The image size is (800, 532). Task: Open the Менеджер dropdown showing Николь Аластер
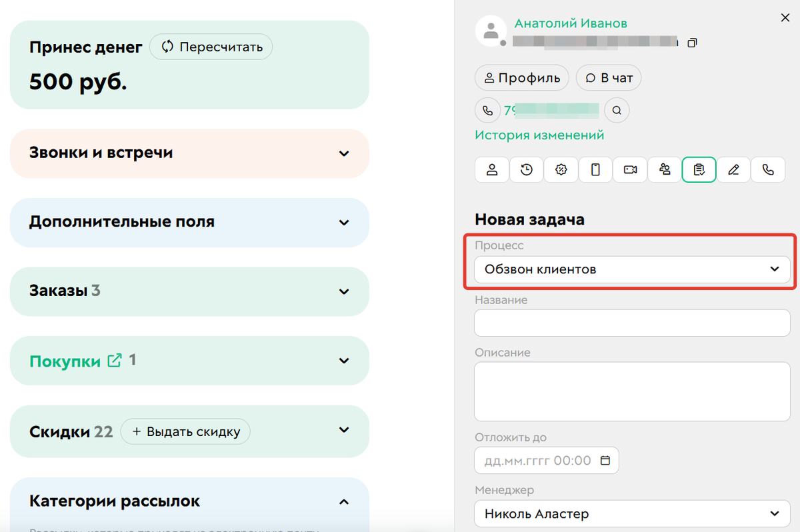pyautogui.click(x=631, y=513)
